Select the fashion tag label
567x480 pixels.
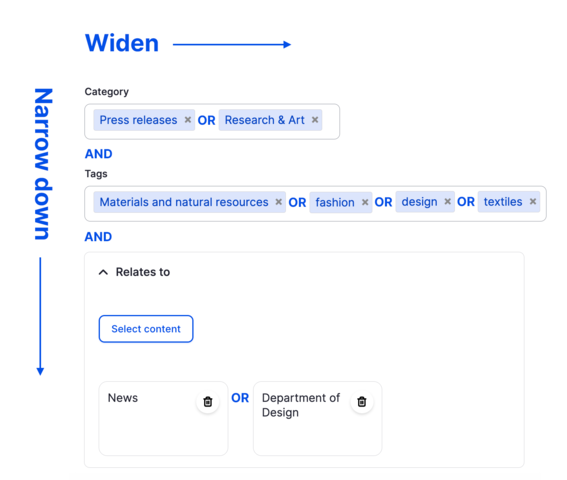click(x=335, y=202)
